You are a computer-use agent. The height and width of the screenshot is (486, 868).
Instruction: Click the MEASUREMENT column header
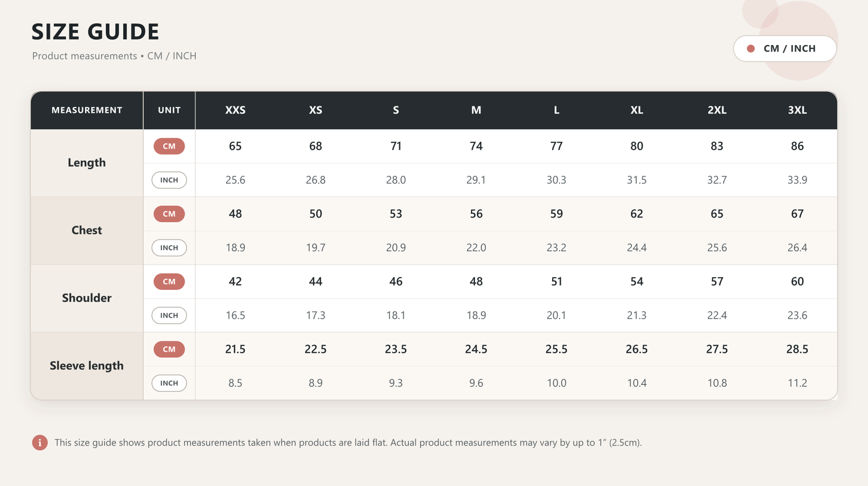87,110
